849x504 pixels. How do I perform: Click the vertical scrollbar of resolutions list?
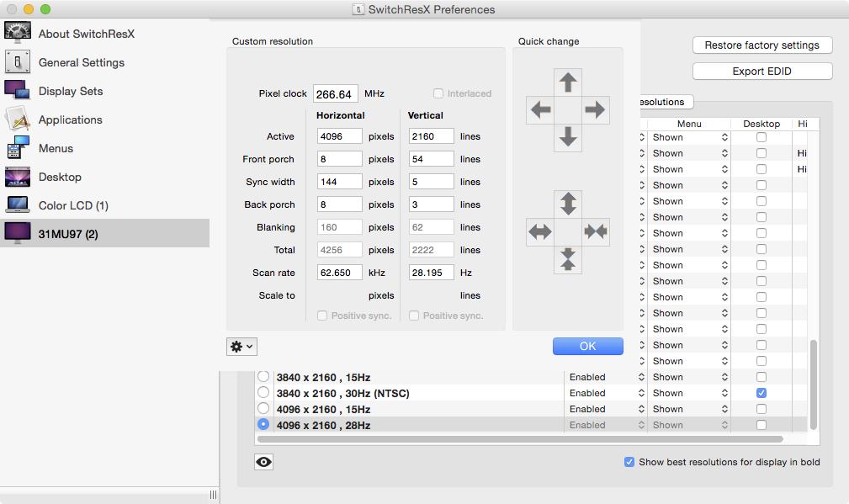tap(814, 385)
